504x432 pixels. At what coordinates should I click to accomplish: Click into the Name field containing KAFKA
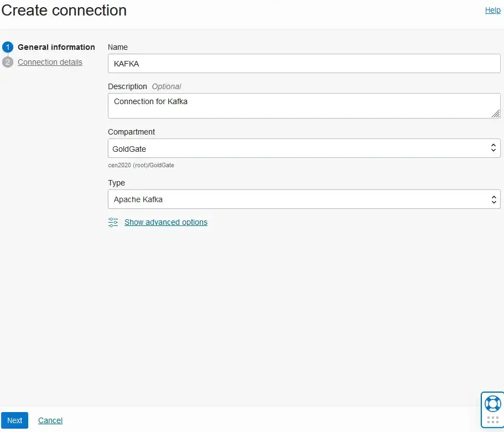click(304, 64)
